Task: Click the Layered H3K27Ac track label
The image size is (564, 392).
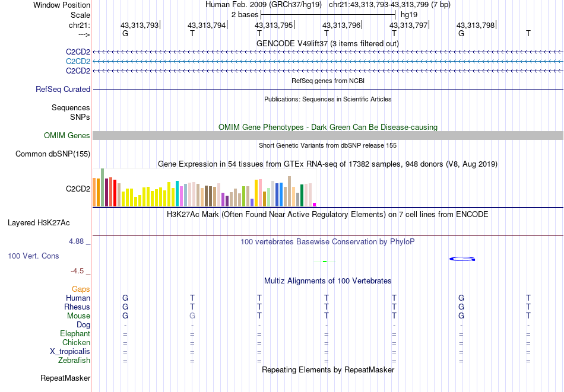Action: pos(39,223)
